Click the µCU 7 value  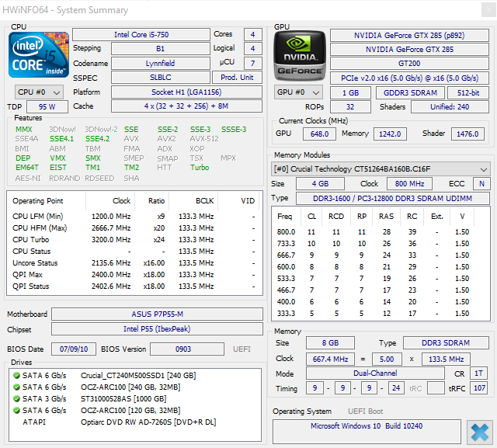point(253,63)
